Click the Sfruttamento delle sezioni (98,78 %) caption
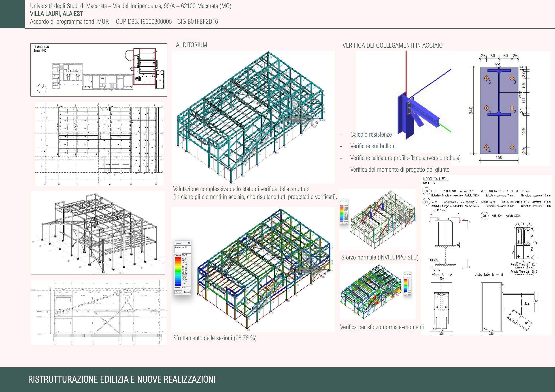555x392 pixels. coord(215,338)
